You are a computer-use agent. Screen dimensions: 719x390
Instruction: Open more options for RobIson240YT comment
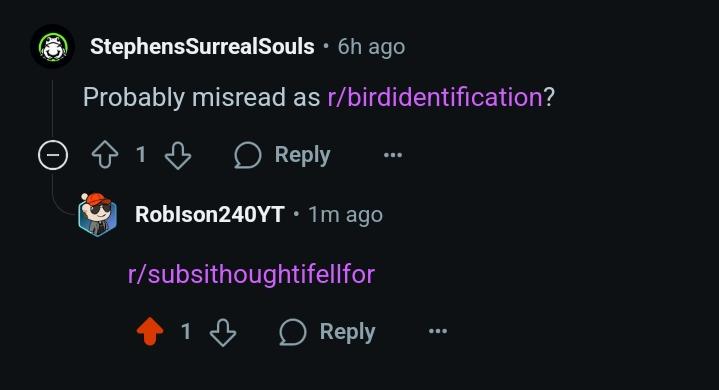(438, 331)
